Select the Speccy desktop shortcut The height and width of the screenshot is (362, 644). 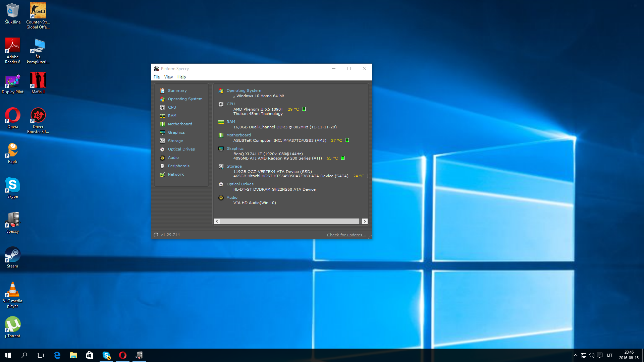click(12, 223)
